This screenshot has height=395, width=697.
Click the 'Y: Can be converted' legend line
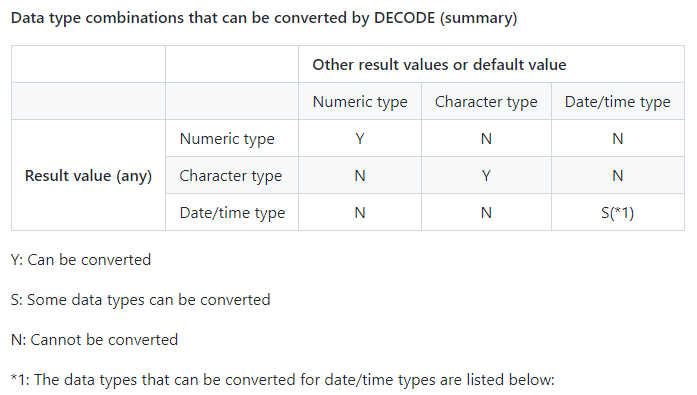point(81,259)
